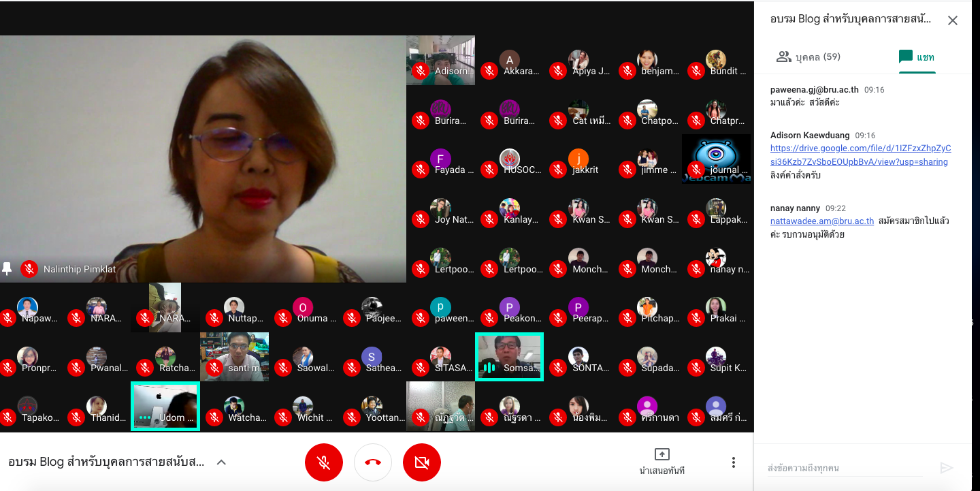Select Adisorn's video tile
The width and height of the screenshot is (980, 491).
point(440,60)
